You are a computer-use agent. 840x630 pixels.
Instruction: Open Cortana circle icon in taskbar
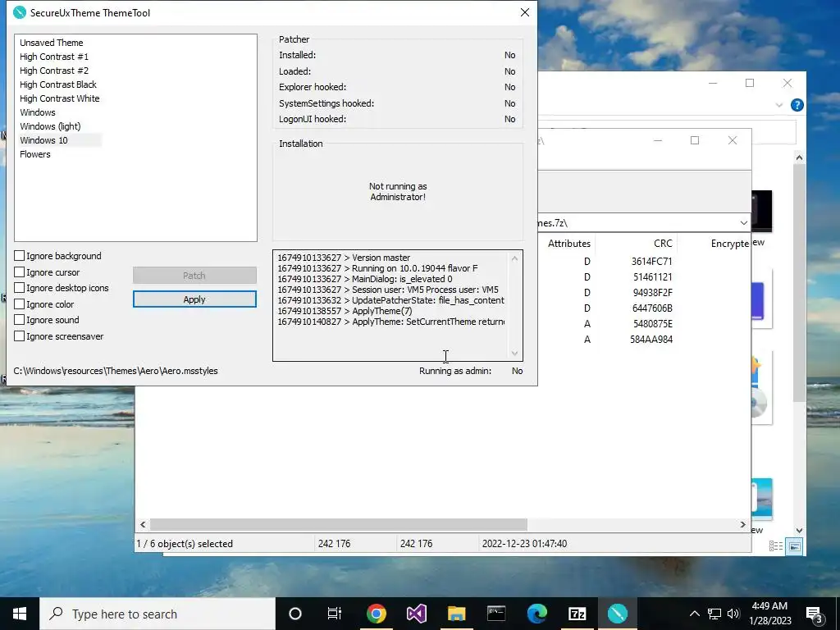tap(294, 614)
